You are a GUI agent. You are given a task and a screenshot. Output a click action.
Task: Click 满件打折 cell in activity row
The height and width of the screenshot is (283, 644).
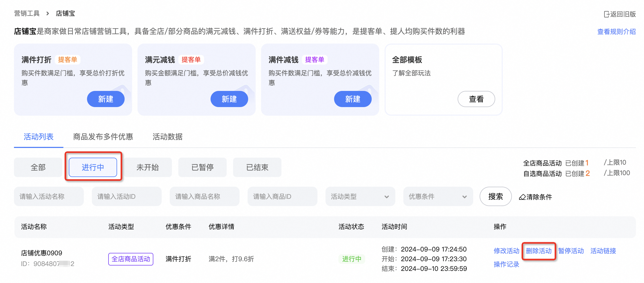178,259
